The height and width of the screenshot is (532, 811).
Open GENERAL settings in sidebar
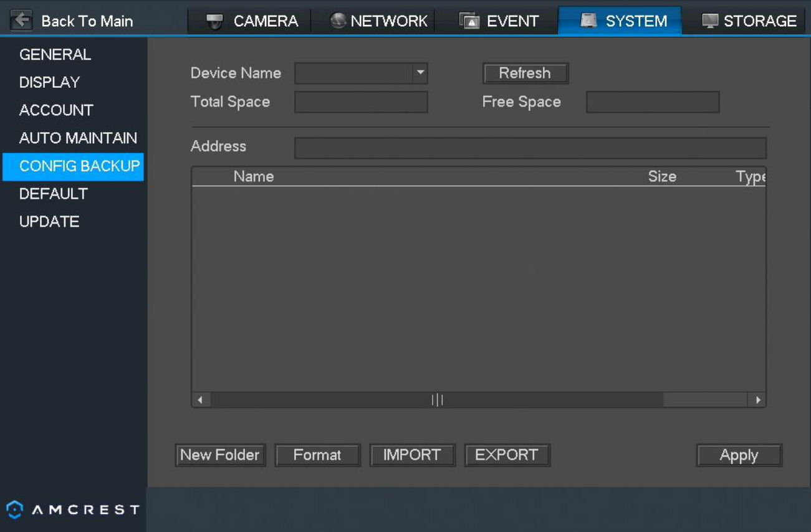pos(55,55)
